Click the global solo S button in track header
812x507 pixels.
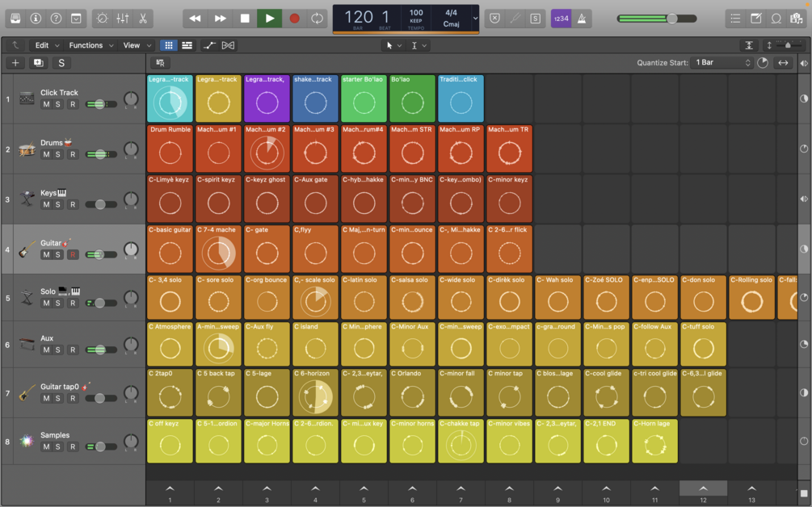[61, 63]
